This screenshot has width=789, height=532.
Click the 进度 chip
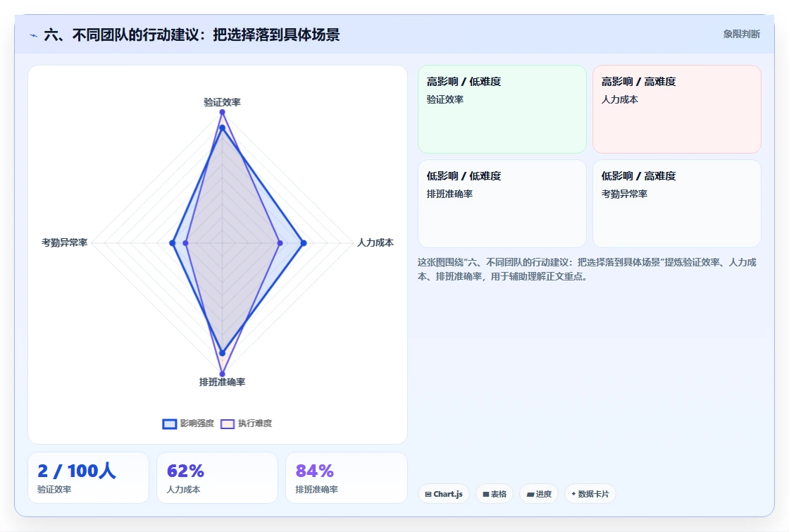(x=539, y=494)
